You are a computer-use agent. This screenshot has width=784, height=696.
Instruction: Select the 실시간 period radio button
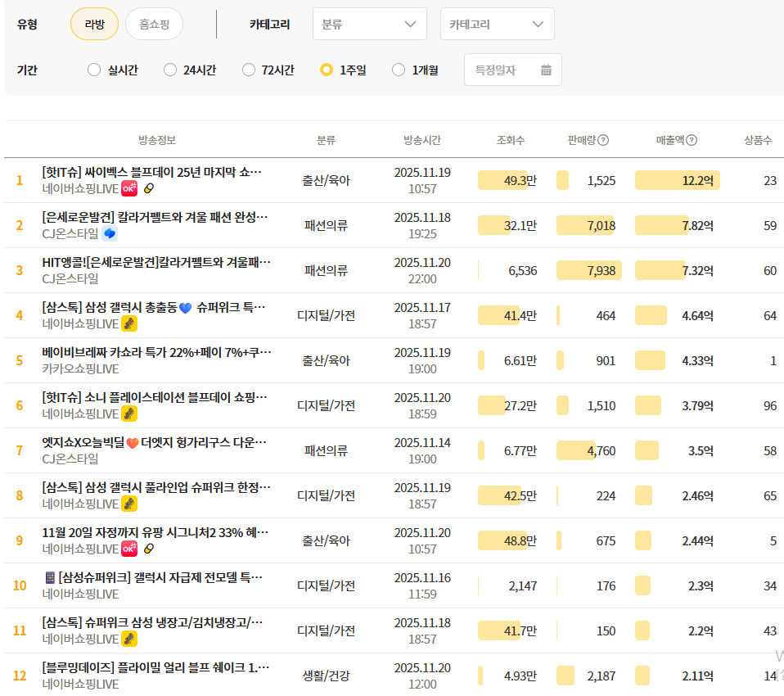click(94, 70)
